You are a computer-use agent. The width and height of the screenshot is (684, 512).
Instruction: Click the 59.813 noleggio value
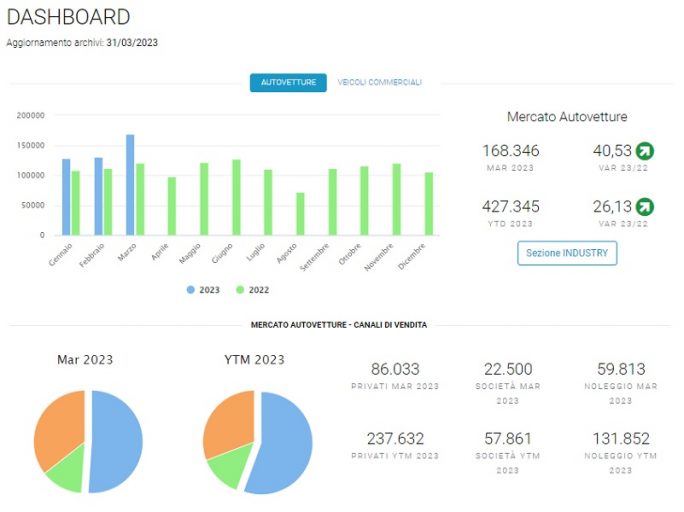point(621,369)
